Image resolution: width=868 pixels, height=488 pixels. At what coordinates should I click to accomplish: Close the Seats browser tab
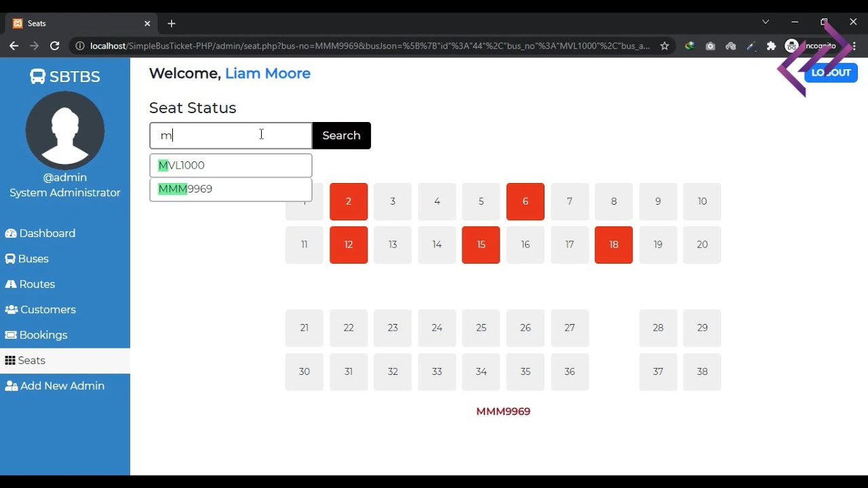click(147, 23)
